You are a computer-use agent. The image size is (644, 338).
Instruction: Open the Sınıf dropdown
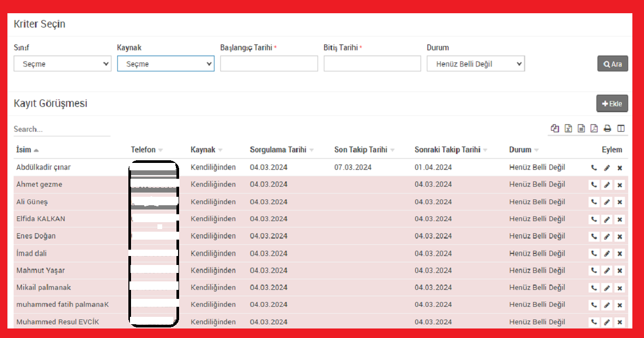coord(62,64)
